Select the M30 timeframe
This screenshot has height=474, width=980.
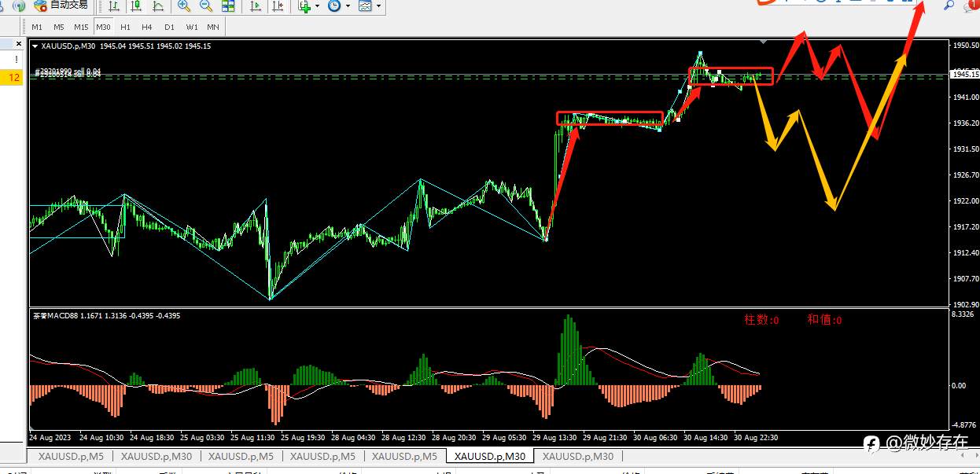point(103,27)
